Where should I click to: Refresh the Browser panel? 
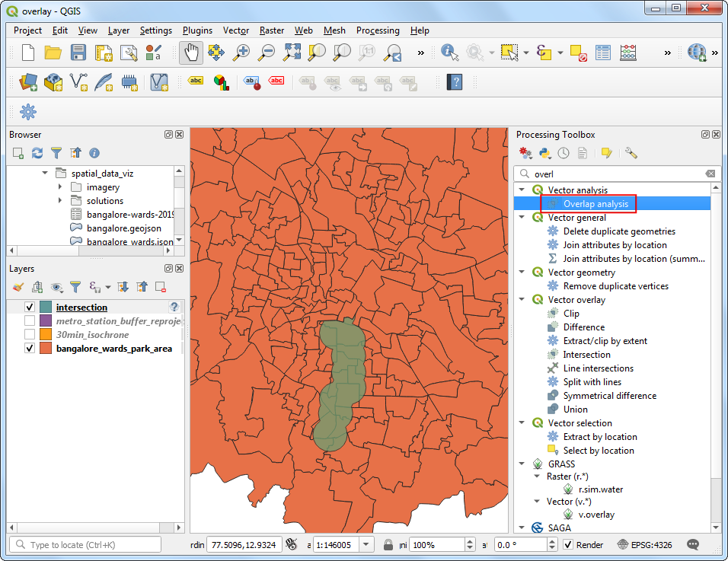[x=37, y=152]
